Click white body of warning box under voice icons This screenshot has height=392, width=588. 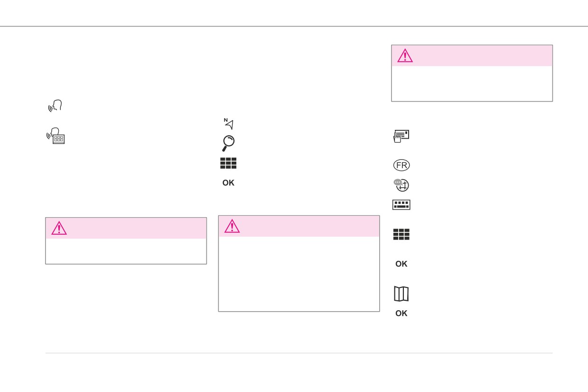click(x=126, y=251)
